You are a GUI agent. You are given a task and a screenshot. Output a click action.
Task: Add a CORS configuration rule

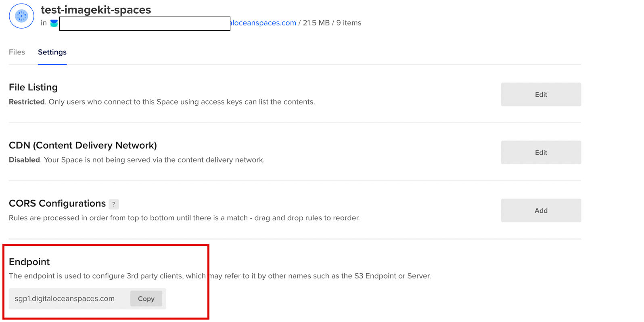coord(541,211)
